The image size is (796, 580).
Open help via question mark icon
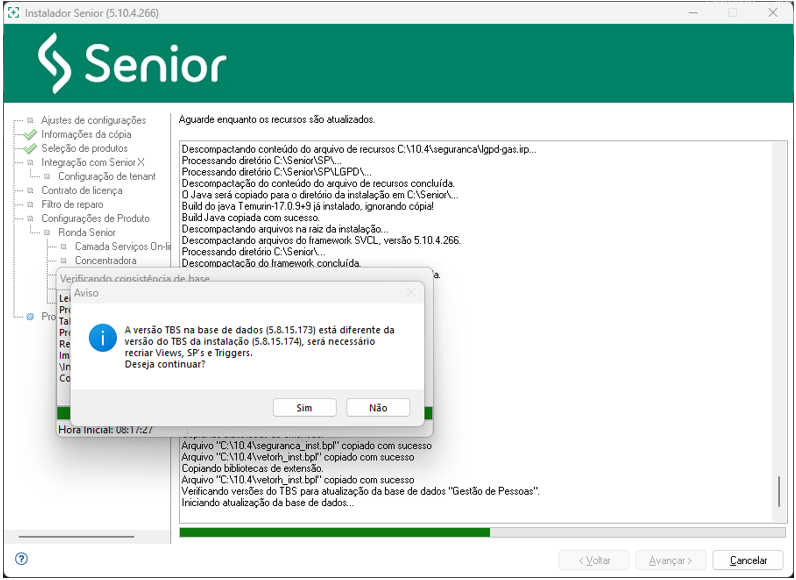(21, 559)
